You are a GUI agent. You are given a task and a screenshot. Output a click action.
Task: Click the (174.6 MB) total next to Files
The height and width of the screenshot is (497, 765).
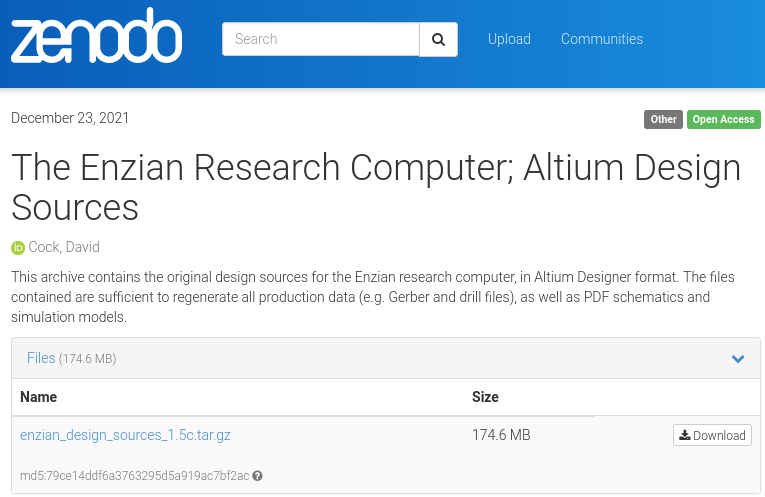point(87,359)
